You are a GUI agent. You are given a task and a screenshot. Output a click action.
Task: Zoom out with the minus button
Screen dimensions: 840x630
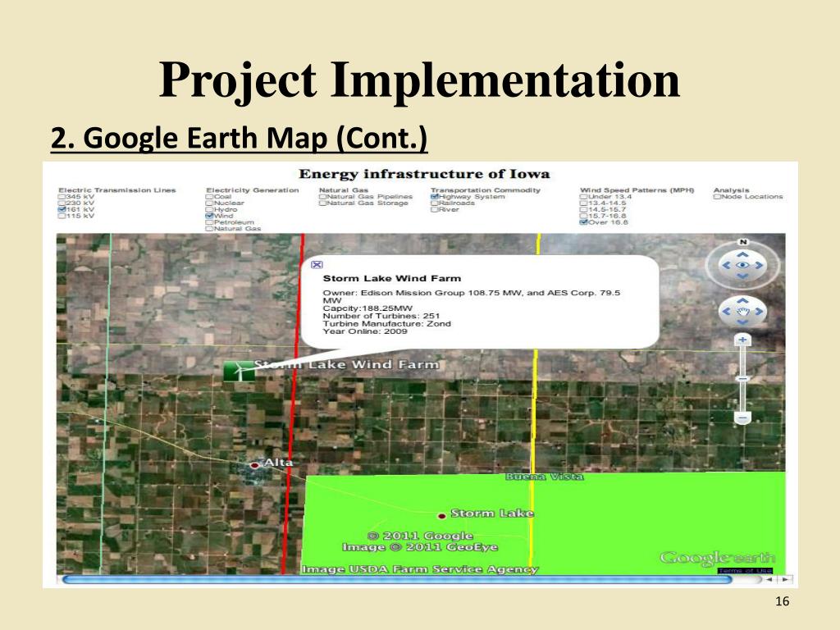point(742,418)
